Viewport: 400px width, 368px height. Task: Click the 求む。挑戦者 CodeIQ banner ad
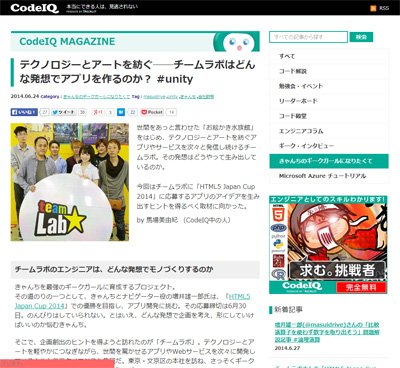(x=328, y=245)
